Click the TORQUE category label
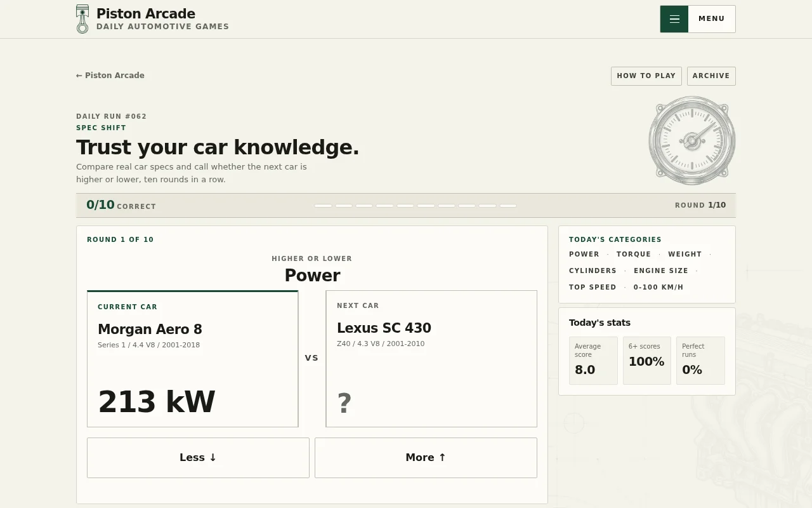Image resolution: width=812 pixels, height=508 pixels. click(x=634, y=254)
